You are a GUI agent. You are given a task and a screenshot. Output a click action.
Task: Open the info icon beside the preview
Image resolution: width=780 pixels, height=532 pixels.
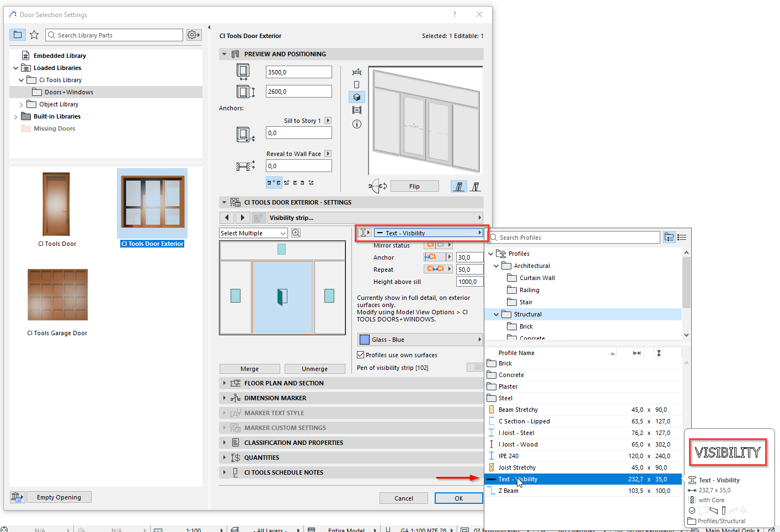click(x=356, y=124)
